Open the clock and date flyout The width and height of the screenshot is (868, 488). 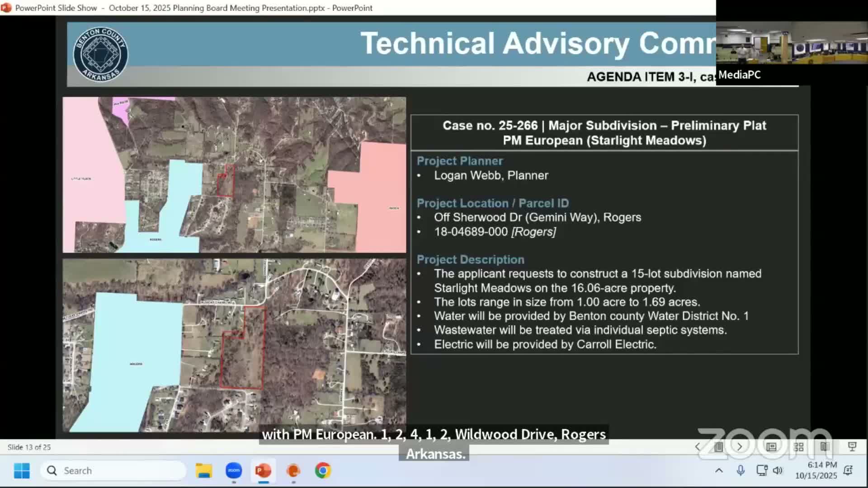(x=816, y=470)
